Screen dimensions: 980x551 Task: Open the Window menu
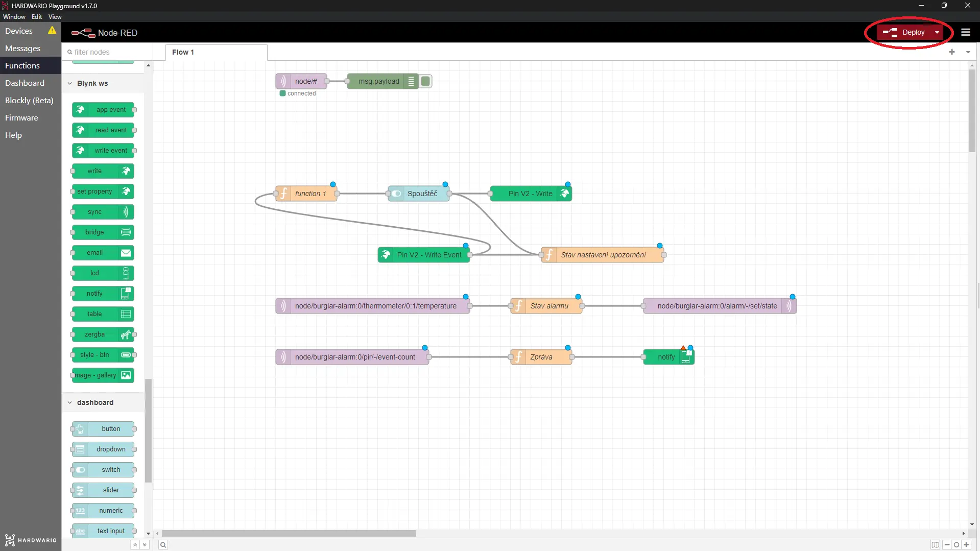(14, 17)
